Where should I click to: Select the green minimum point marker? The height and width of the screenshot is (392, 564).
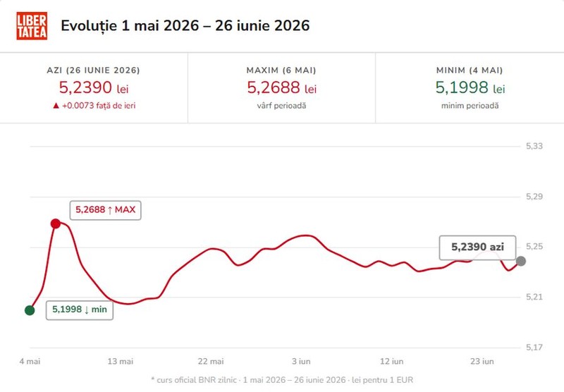coord(30,310)
